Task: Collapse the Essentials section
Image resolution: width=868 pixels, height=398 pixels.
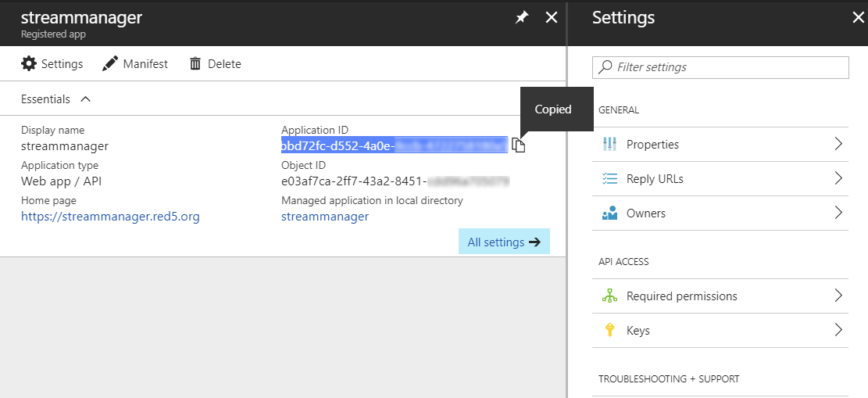Action: pyautogui.click(x=85, y=99)
